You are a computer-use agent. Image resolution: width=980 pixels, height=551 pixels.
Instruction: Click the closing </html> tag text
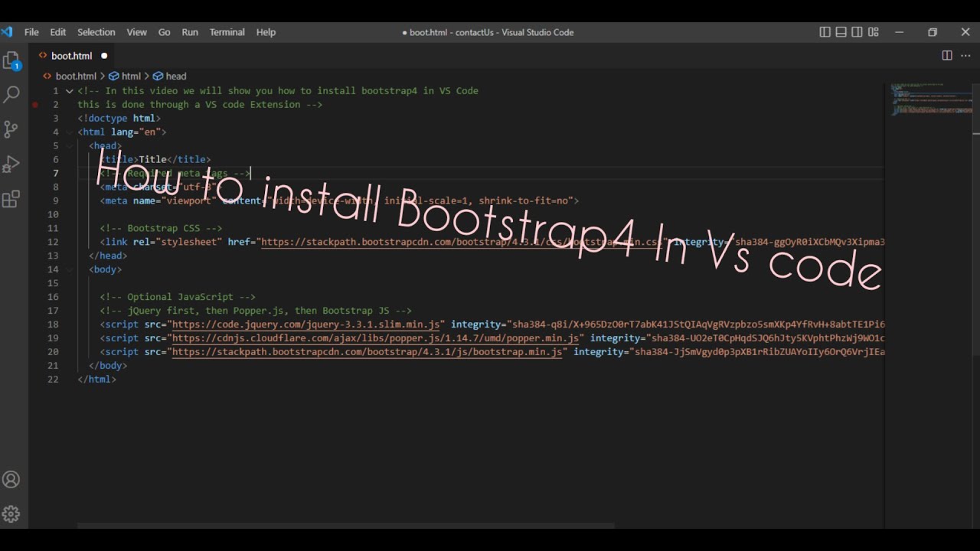(96, 380)
